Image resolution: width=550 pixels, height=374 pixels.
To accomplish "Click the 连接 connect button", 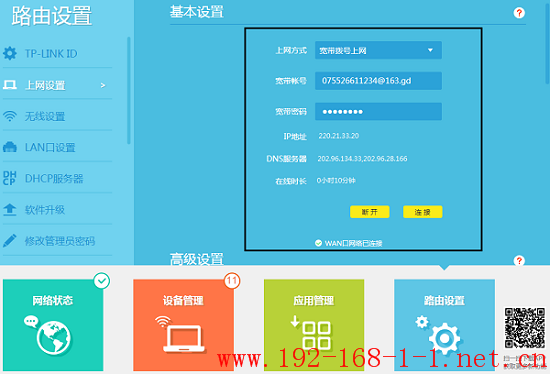I will click(423, 212).
